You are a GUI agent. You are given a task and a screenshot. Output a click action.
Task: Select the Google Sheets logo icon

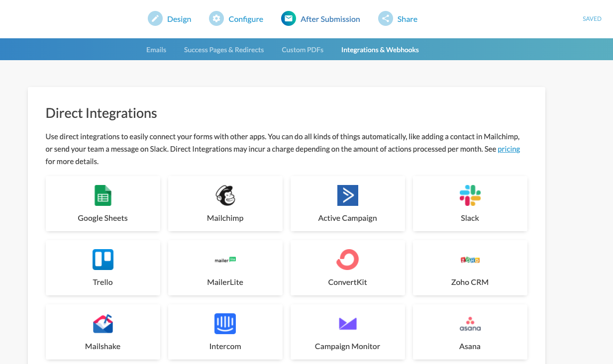pos(103,195)
